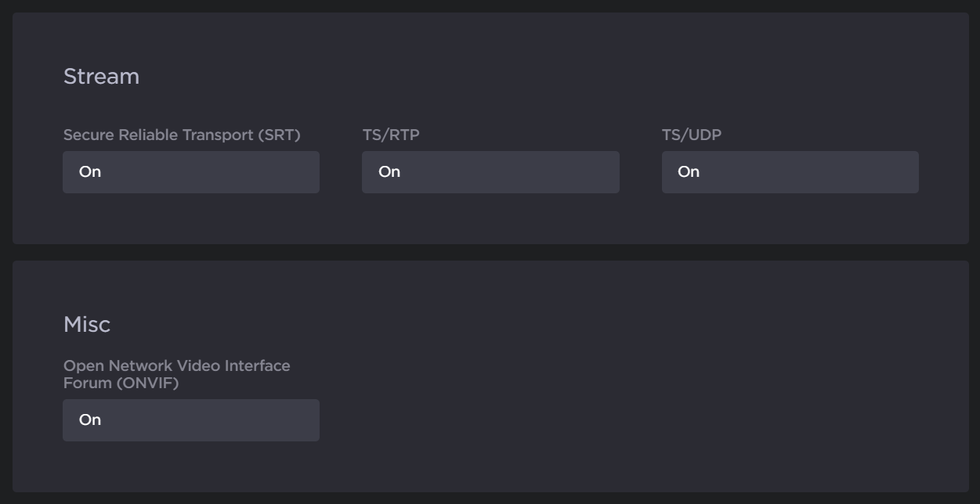Toggle the "On" value under TS/RTP
Image resolution: width=980 pixels, height=504 pixels.
pyautogui.click(x=389, y=172)
